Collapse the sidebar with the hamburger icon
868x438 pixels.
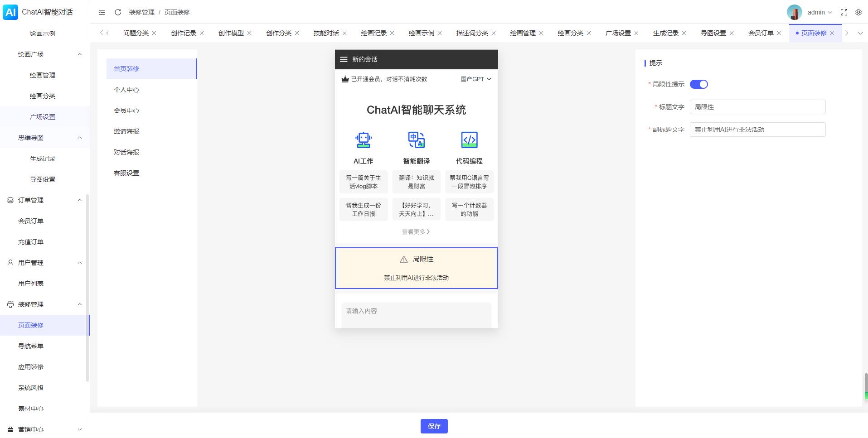(102, 12)
